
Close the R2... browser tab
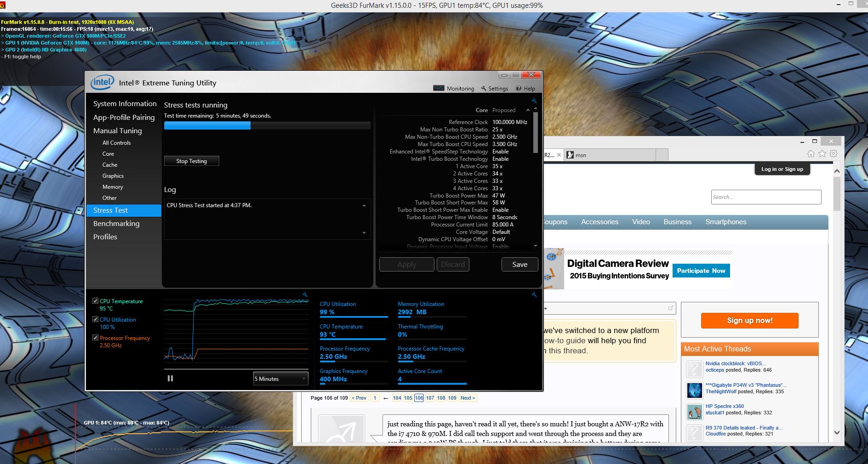pos(559,155)
